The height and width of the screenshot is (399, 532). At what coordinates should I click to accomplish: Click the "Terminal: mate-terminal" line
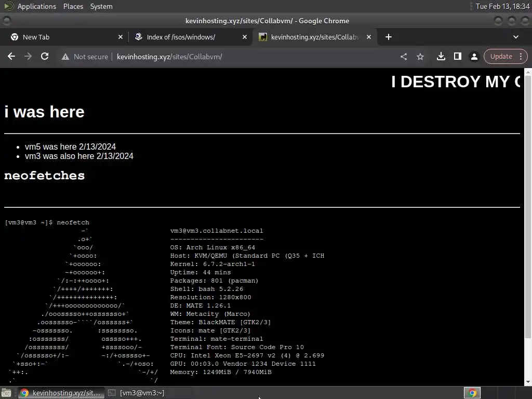217,339
